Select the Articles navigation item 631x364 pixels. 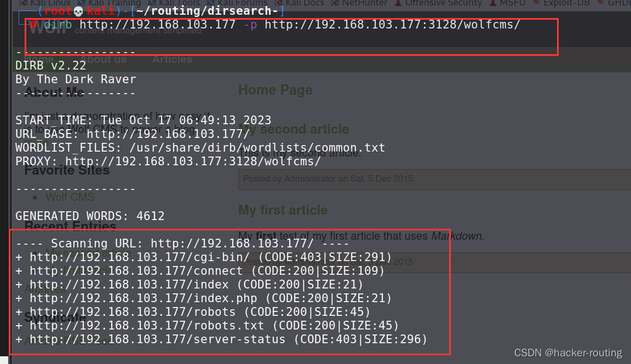[171, 59]
